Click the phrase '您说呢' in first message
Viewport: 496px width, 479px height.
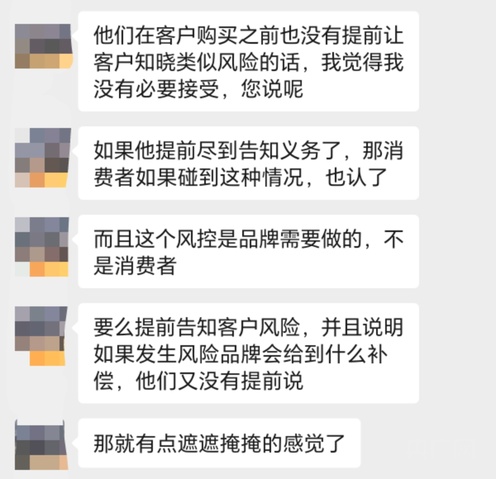tap(272, 89)
